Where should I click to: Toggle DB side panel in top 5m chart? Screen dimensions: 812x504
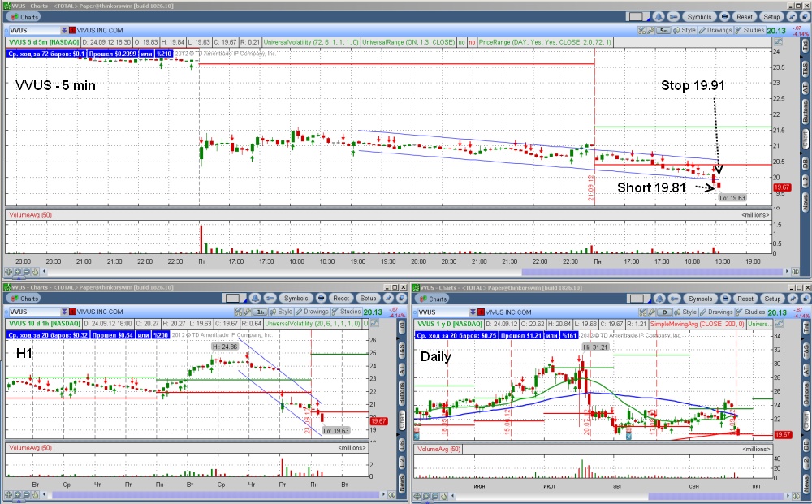click(x=806, y=164)
